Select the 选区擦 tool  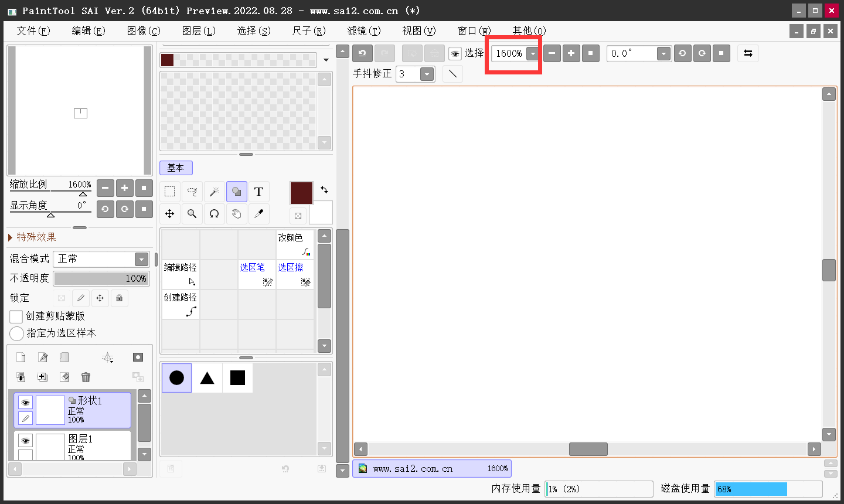point(295,274)
